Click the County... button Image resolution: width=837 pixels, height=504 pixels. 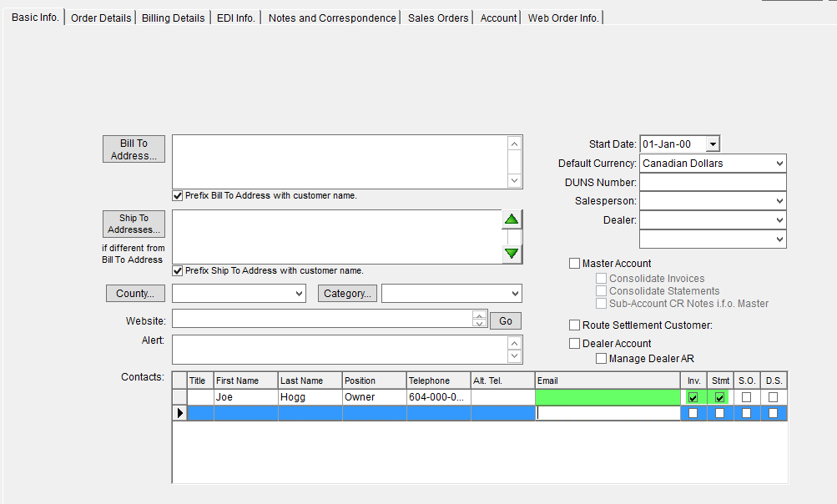135,293
